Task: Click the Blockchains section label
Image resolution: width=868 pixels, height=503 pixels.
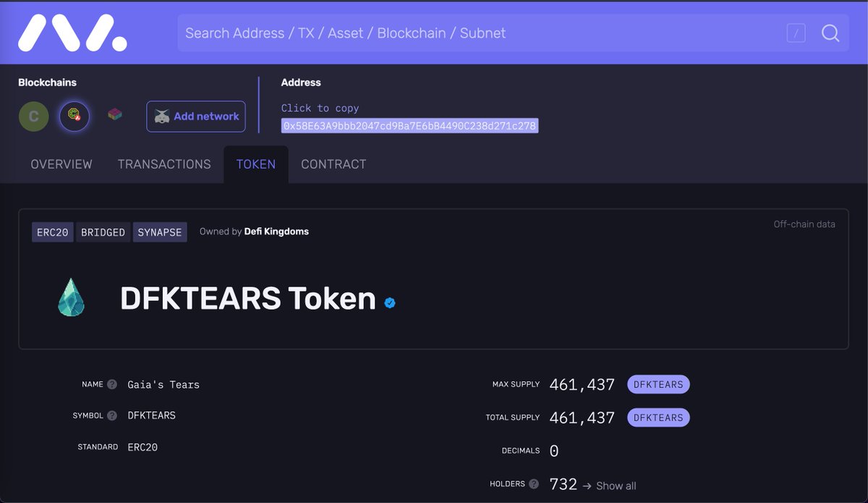Action: (x=47, y=83)
